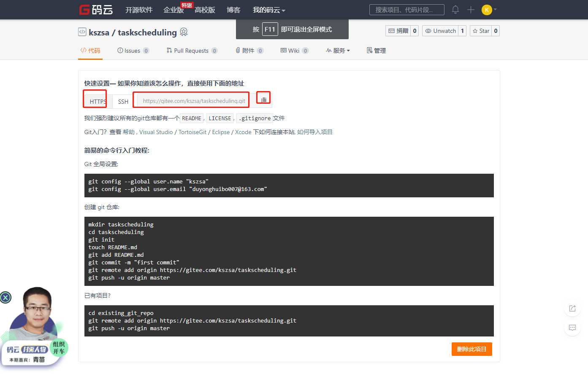Viewport: 588px width, 374px height.
Task: Open the Pull Requests tab
Action: click(x=192, y=51)
